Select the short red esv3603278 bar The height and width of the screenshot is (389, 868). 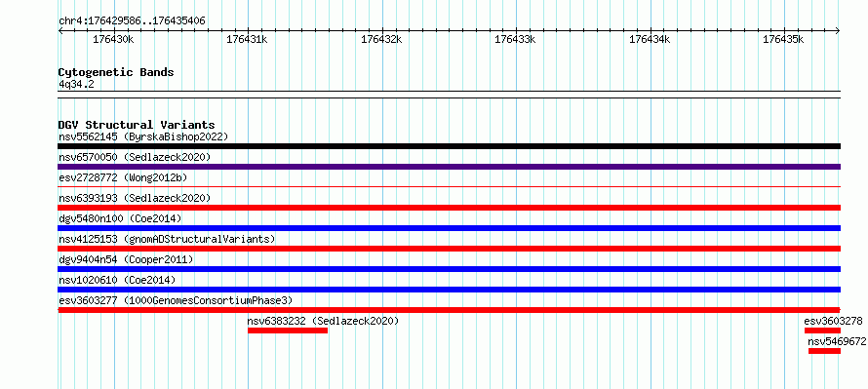pyautogui.click(x=822, y=331)
